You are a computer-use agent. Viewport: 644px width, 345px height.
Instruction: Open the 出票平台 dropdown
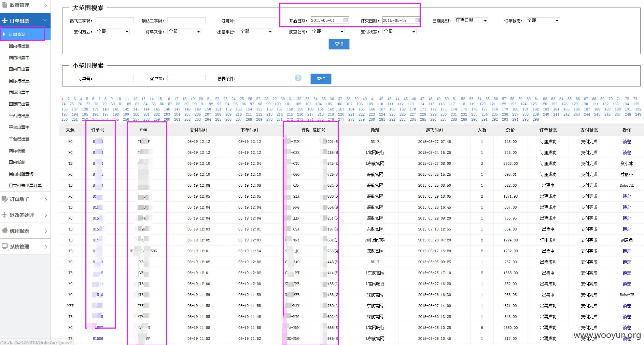(x=256, y=31)
